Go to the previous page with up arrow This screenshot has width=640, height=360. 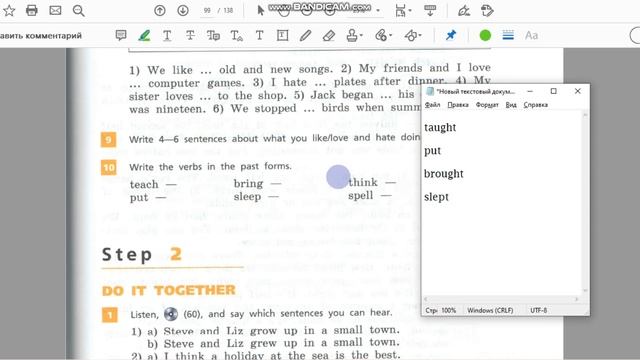point(160,11)
